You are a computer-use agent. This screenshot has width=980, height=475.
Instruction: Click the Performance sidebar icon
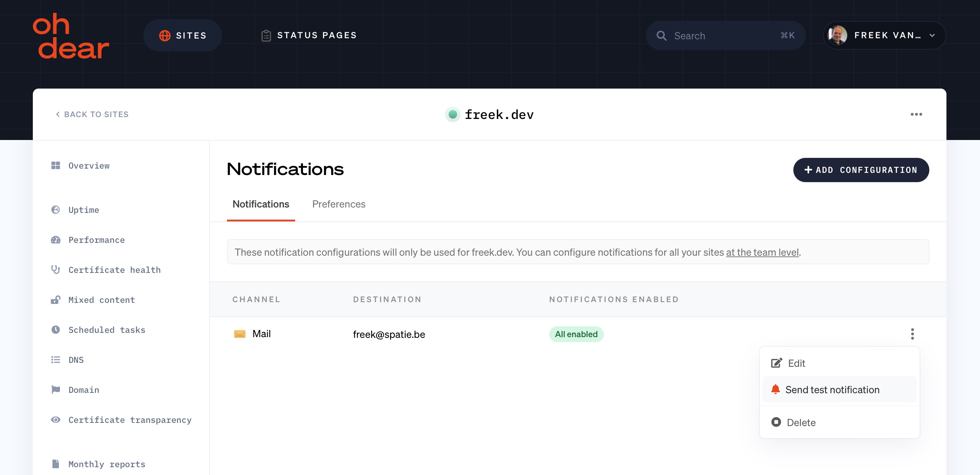pyautogui.click(x=56, y=239)
